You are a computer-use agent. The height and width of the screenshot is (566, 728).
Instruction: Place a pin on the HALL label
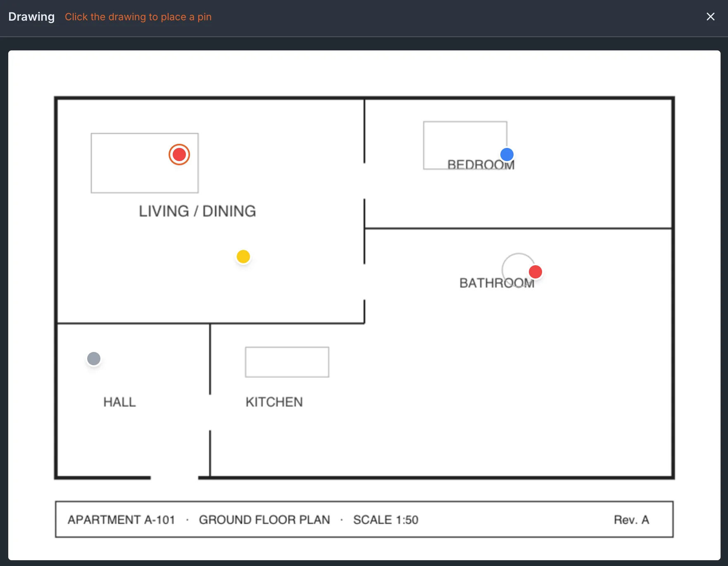tap(119, 402)
